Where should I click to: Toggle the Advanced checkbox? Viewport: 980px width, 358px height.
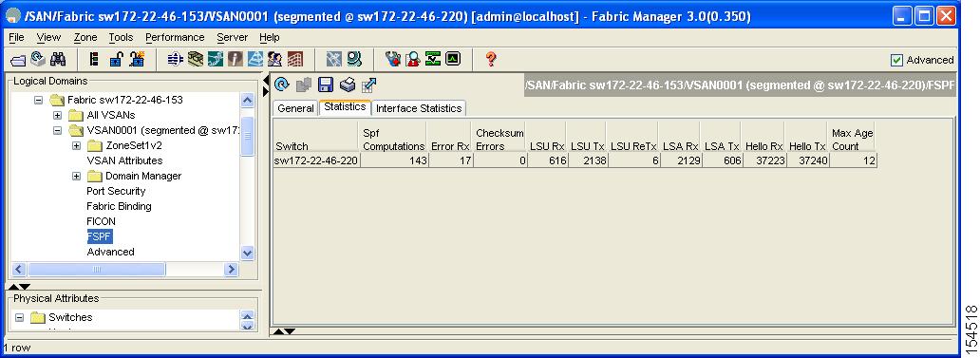[x=896, y=60]
